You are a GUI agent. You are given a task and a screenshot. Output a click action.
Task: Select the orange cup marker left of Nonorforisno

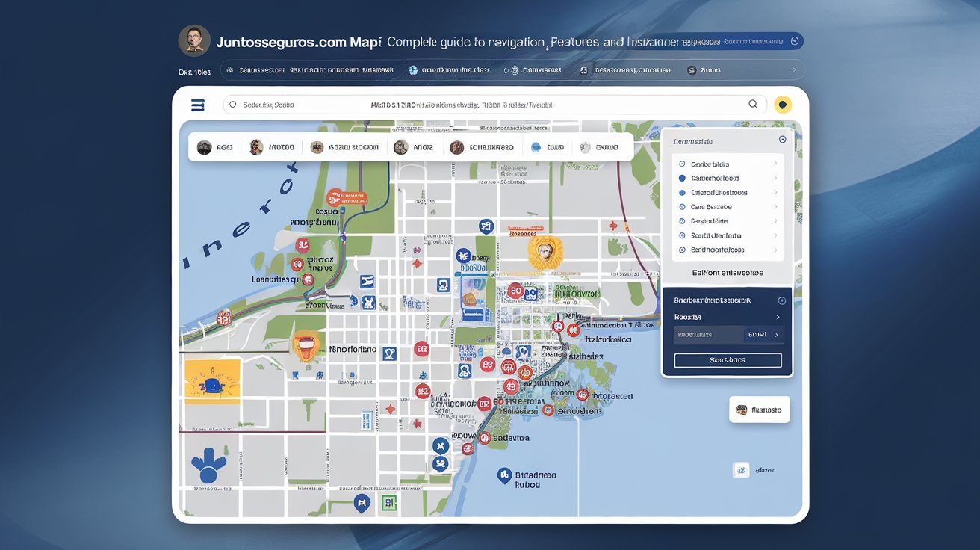pos(306,346)
